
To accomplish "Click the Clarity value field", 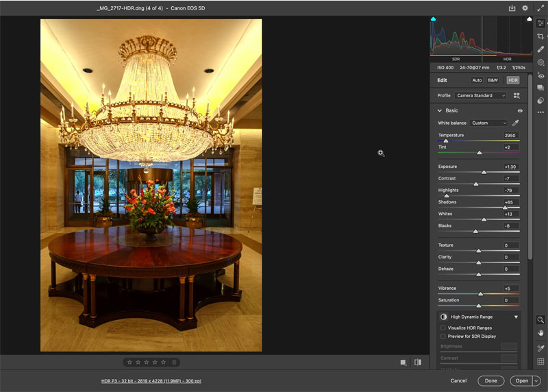I will (x=510, y=257).
